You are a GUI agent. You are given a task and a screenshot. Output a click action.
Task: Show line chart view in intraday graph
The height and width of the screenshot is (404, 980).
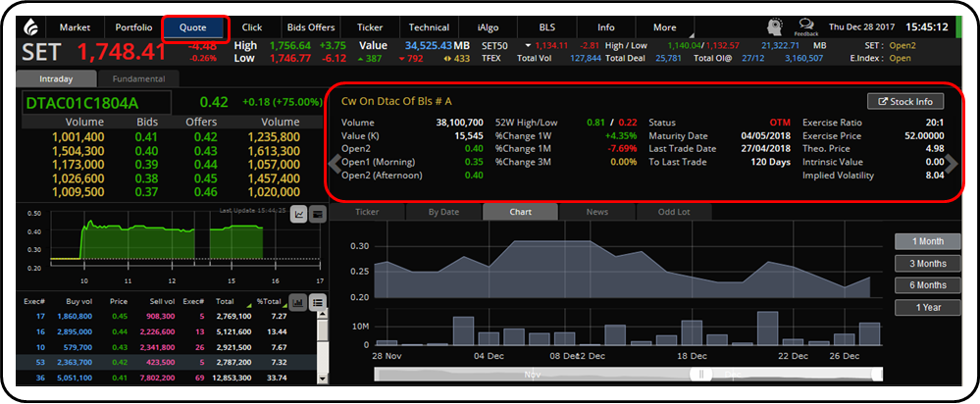299,214
